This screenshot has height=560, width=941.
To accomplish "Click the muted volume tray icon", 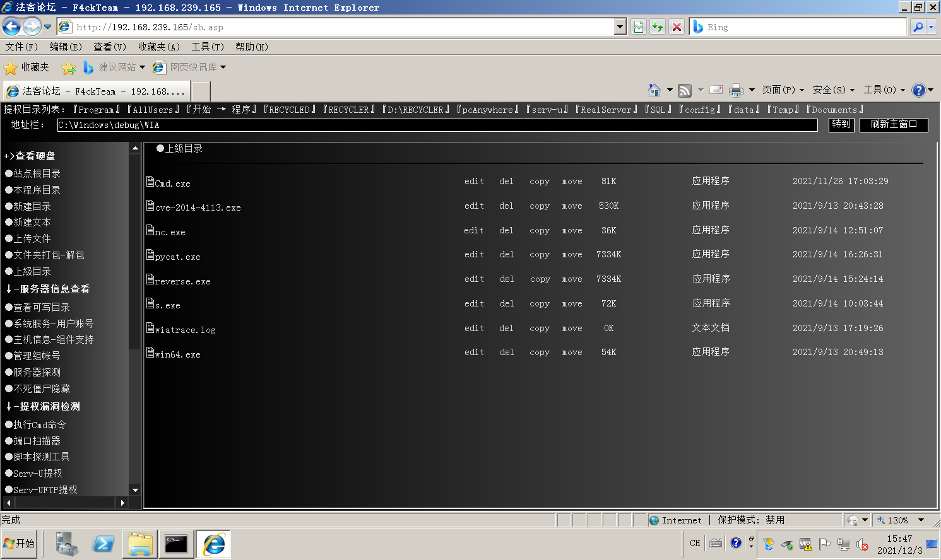I will [862, 544].
